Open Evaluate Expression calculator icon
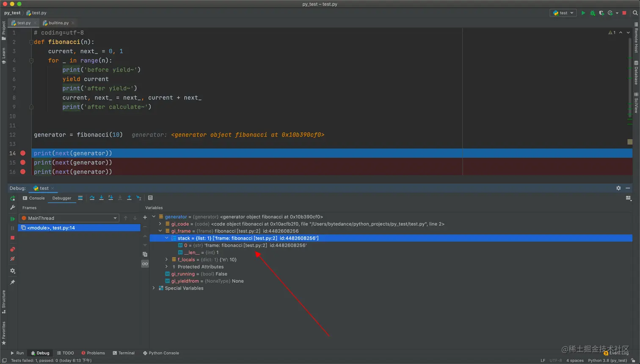The width and height of the screenshot is (640, 364). pos(150,198)
